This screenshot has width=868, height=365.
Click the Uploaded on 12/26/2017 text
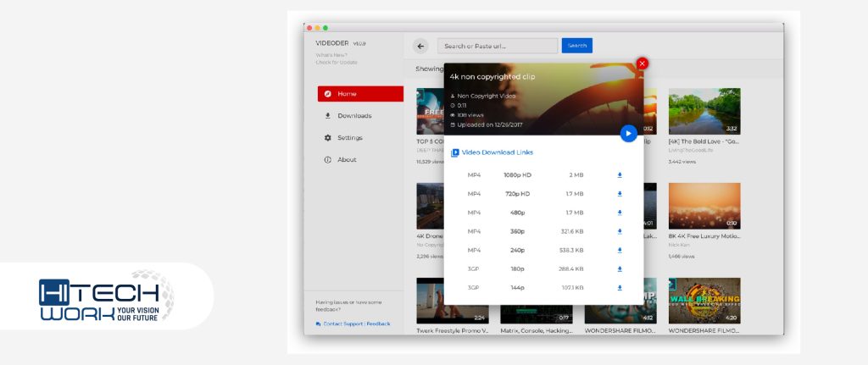click(489, 125)
